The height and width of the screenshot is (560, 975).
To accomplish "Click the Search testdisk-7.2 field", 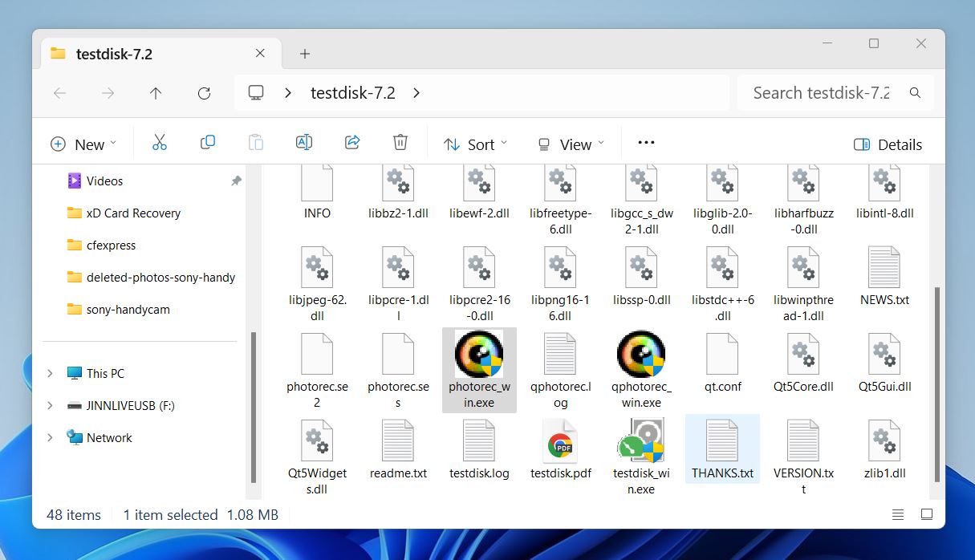I will (x=835, y=93).
